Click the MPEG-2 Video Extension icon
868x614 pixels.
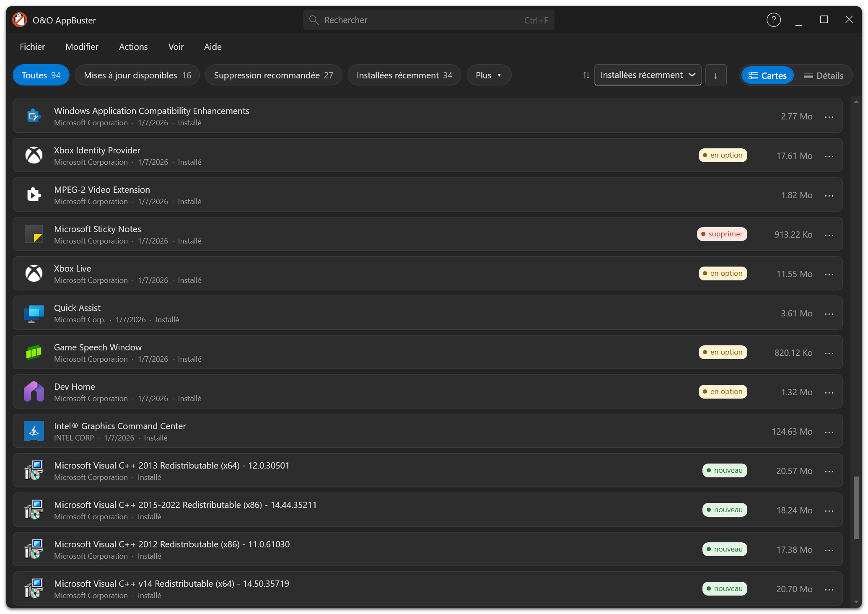34,195
